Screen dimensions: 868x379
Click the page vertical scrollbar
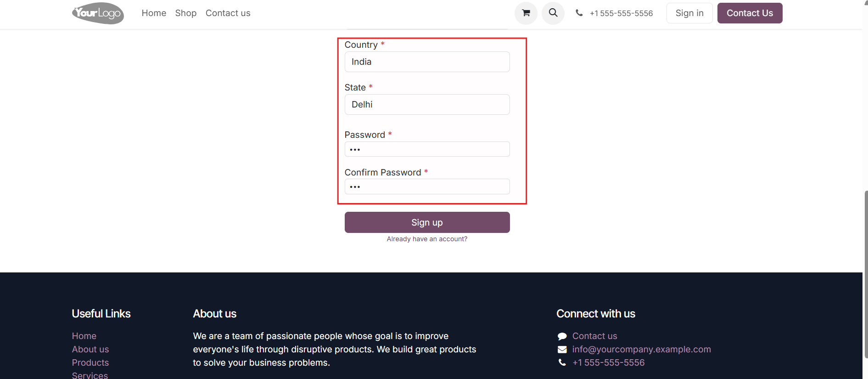[x=865, y=274]
